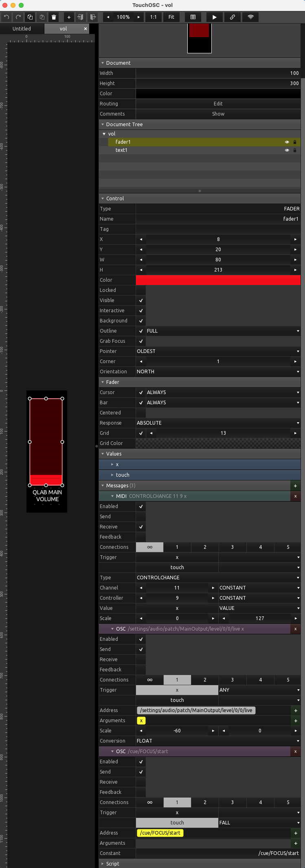The height and width of the screenshot is (868, 305).
Task: Toggle the grid icon in the toolbar
Action: [193, 17]
